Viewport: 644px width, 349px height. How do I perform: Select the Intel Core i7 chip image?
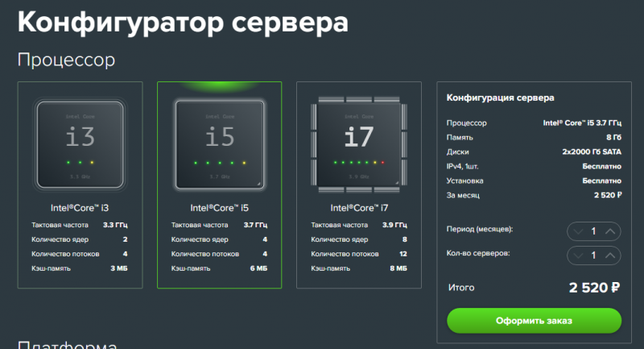coord(359,145)
